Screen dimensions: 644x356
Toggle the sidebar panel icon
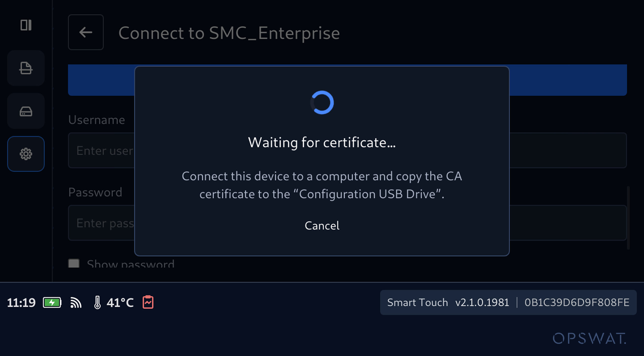coord(26,25)
